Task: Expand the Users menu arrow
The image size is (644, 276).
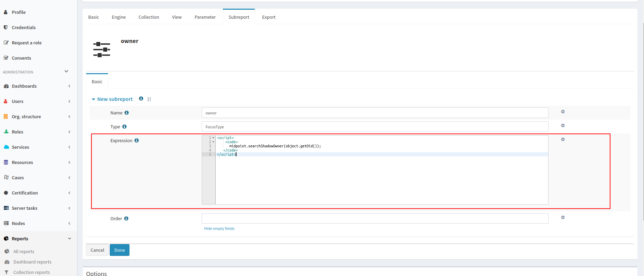Action: [x=69, y=101]
